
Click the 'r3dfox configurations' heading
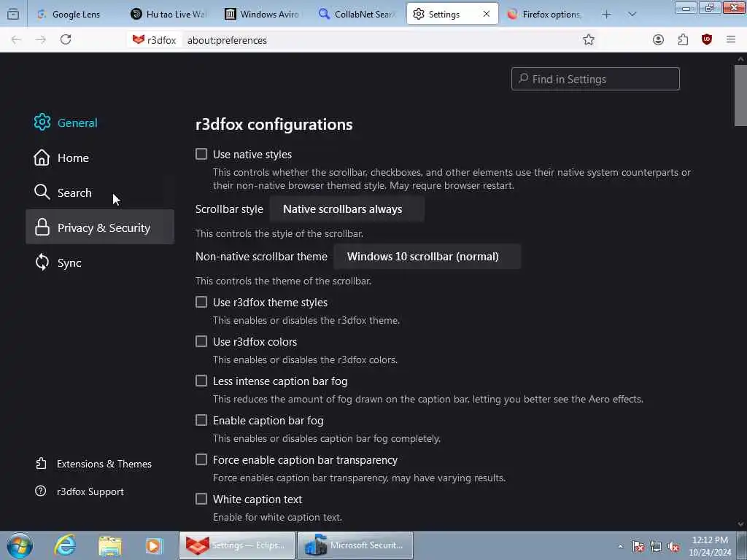tap(274, 124)
